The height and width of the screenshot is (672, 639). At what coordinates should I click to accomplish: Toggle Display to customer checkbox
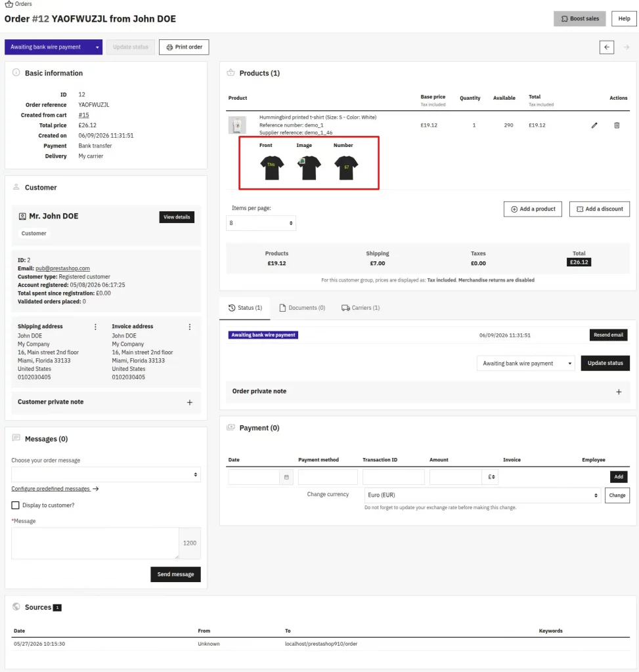pyautogui.click(x=16, y=505)
